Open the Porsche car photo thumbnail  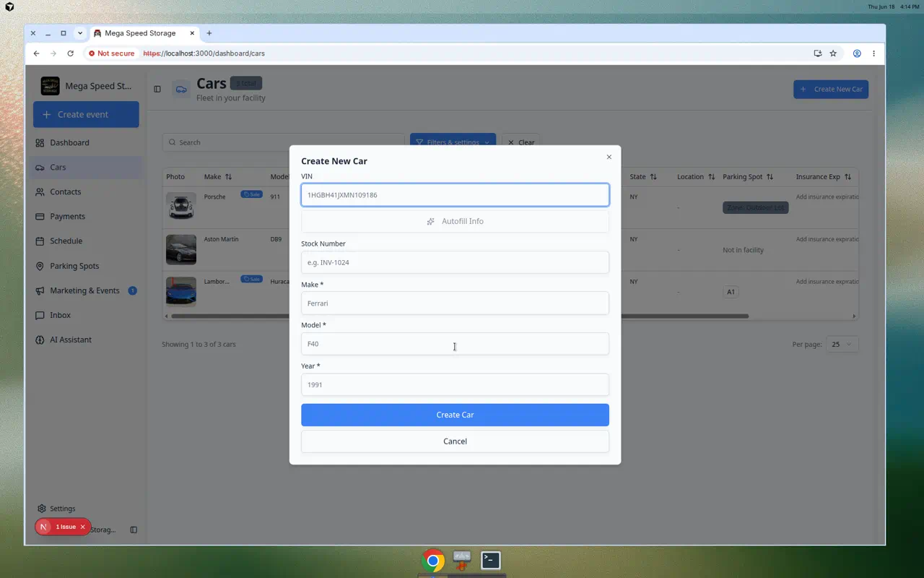click(x=180, y=207)
